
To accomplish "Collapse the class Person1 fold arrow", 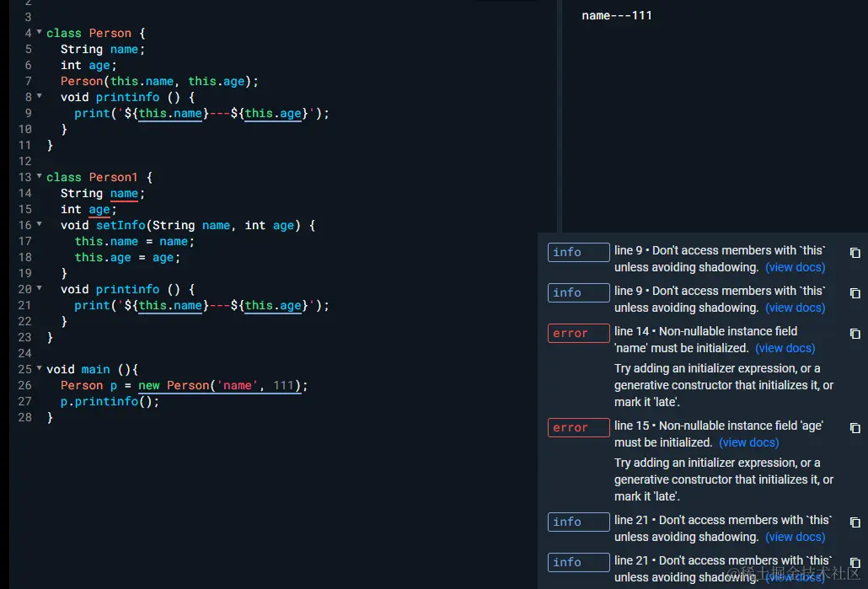I will [40, 176].
